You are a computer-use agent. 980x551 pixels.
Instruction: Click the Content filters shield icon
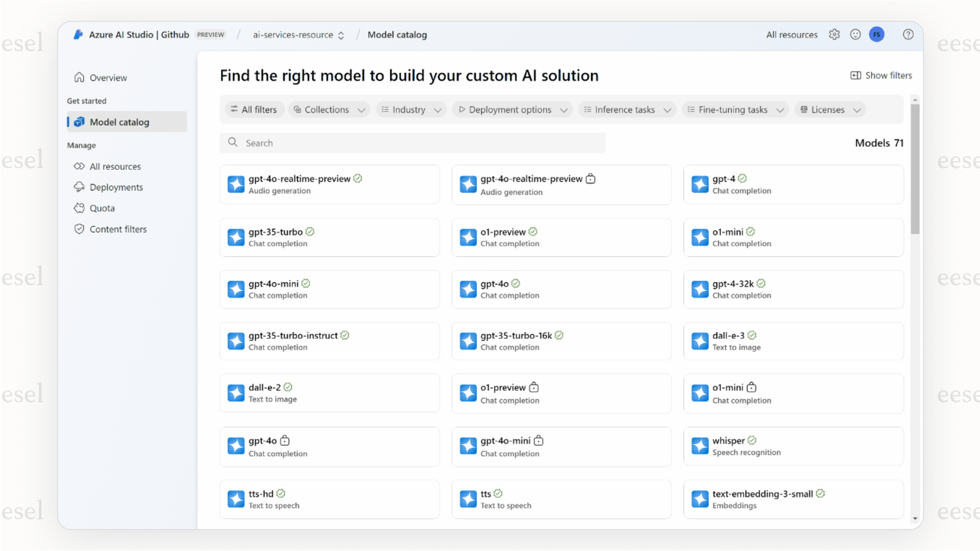[x=79, y=229]
